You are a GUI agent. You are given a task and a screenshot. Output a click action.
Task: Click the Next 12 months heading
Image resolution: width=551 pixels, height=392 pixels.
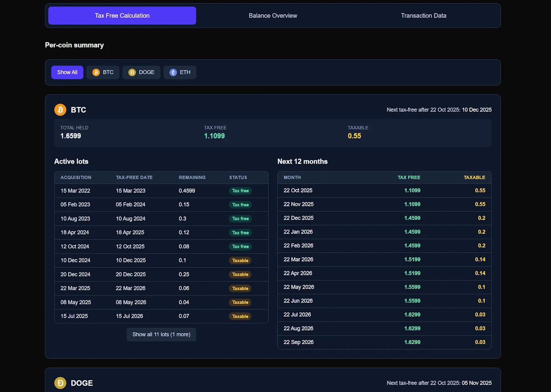coord(303,161)
